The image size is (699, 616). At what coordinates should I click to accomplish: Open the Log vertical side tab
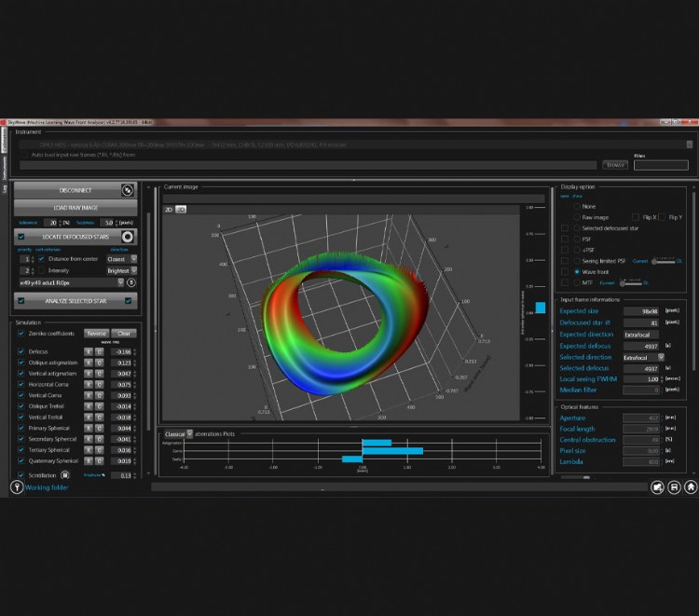(5, 189)
